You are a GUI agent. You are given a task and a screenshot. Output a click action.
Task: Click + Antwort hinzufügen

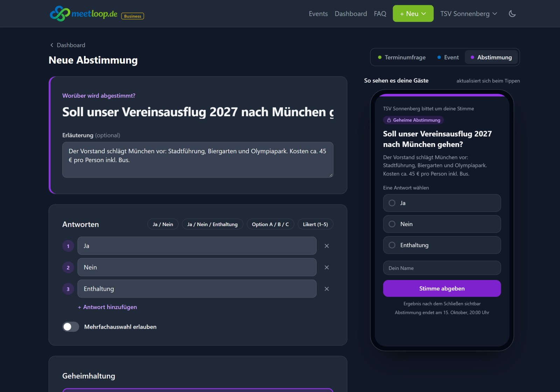coord(107,307)
